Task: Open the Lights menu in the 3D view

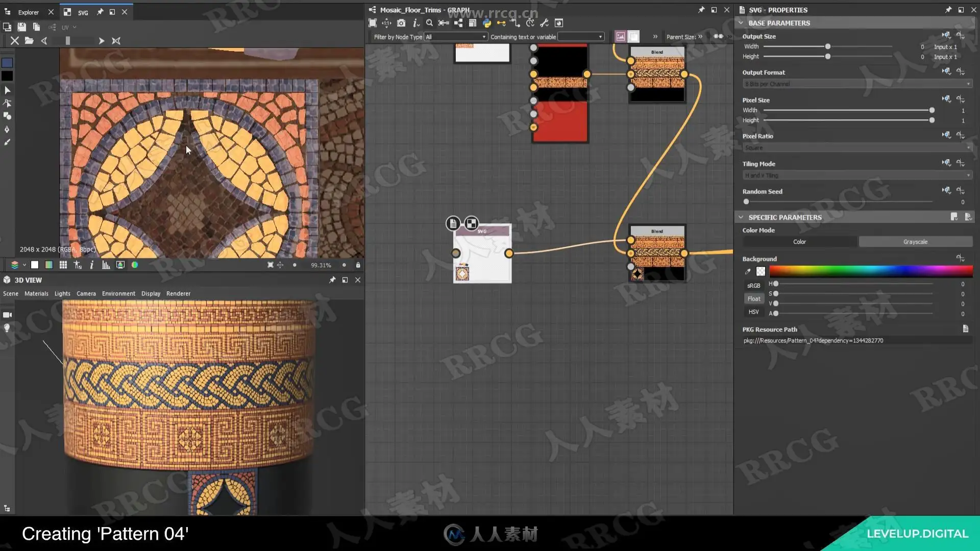Action: point(62,293)
